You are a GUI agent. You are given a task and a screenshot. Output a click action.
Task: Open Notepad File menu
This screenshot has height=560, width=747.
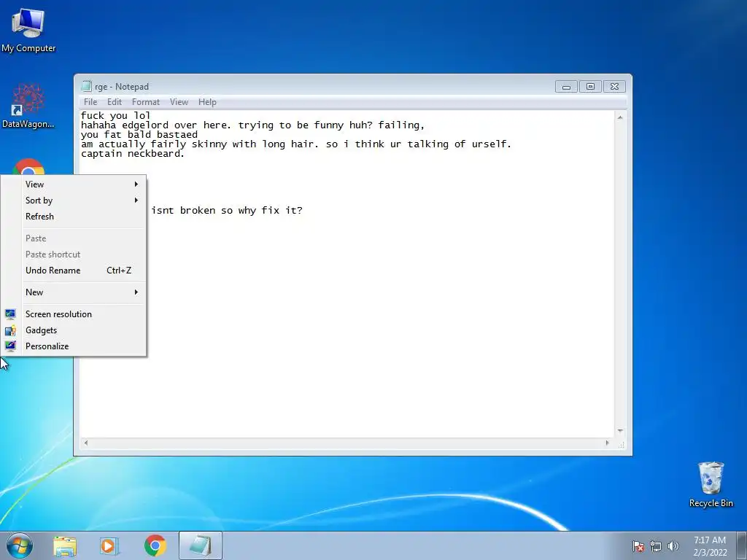pyautogui.click(x=90, y=102)
